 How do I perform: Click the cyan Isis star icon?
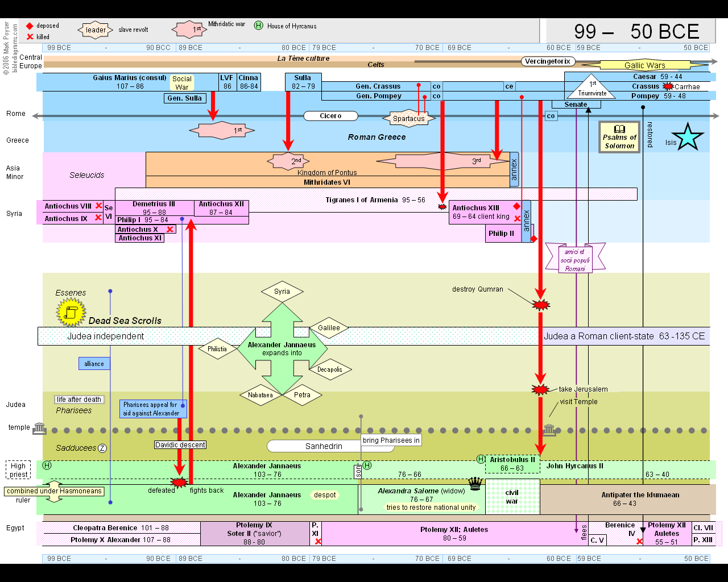(x=688, y=137)
